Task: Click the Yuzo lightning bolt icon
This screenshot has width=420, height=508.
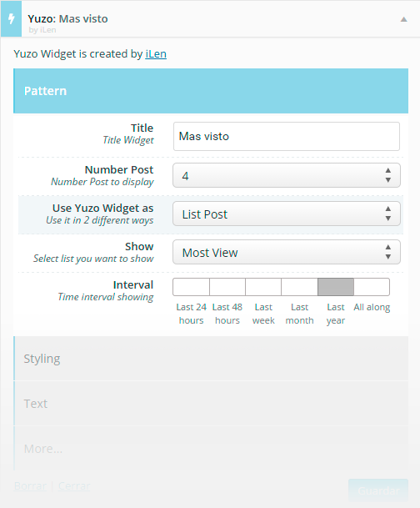Action: click(x=12, y=19)
